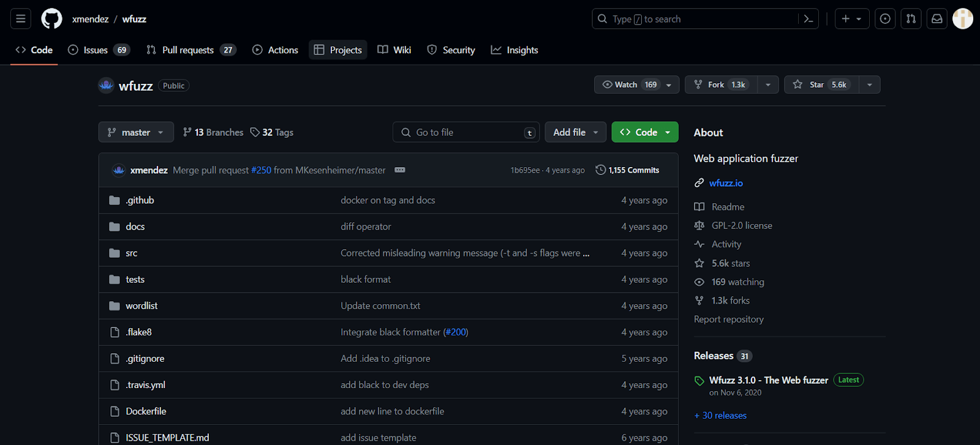Image resolution: width=980 pixels, height=445 pixels.
Task: Open the 'diff operator' commit message
Action: [x=366, y=226]
